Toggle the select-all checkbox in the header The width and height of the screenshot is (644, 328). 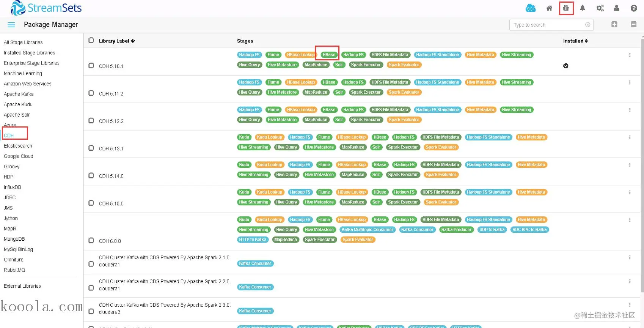pyautogui.click(x=91, y=40)
